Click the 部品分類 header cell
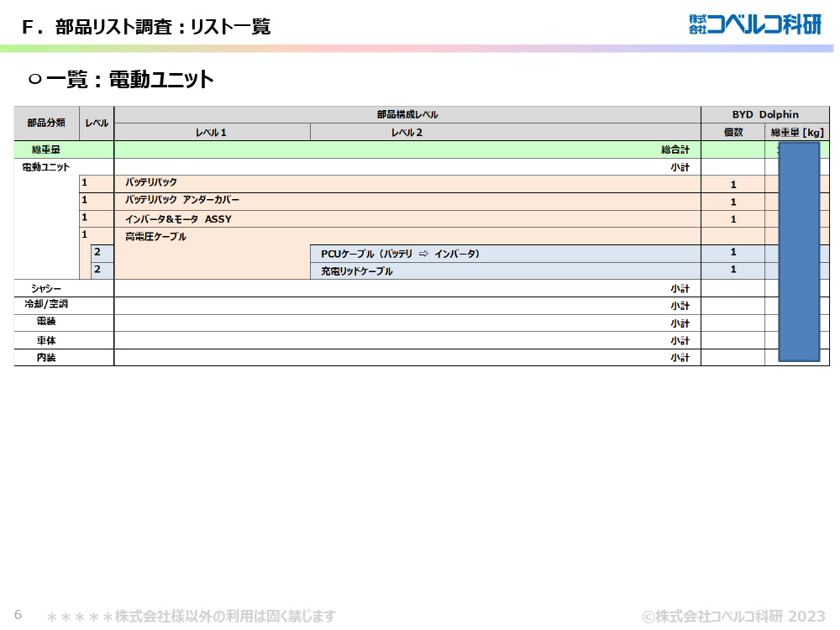 [46, 123]
